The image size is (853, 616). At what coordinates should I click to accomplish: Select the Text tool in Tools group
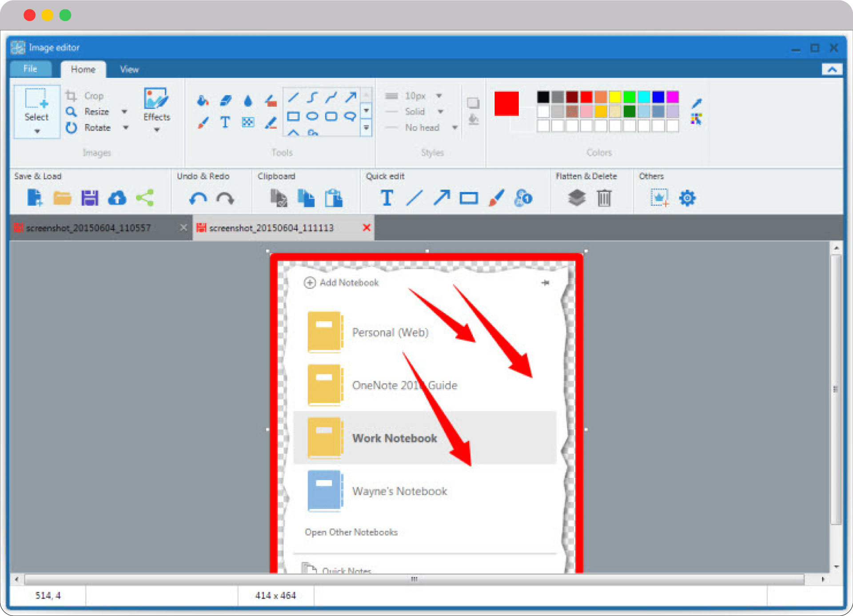(225, 122)
